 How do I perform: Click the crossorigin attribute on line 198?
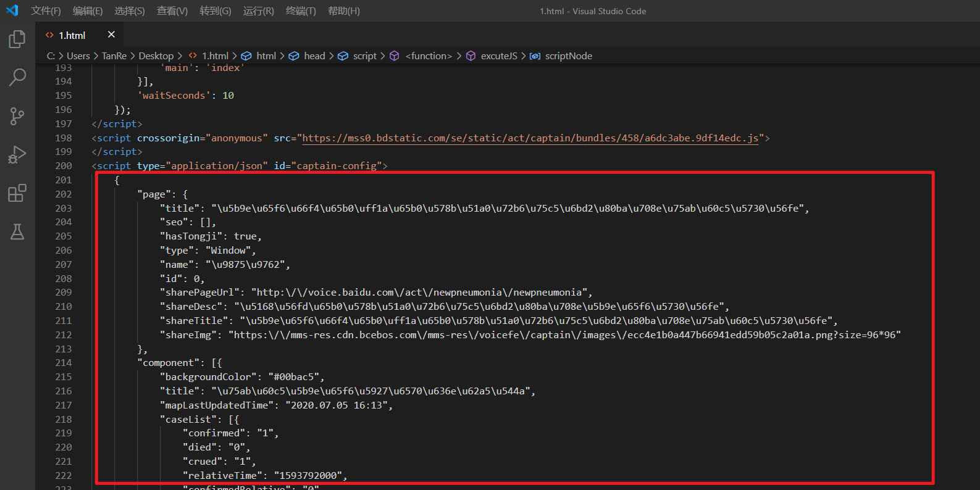(x=203, y=138)
